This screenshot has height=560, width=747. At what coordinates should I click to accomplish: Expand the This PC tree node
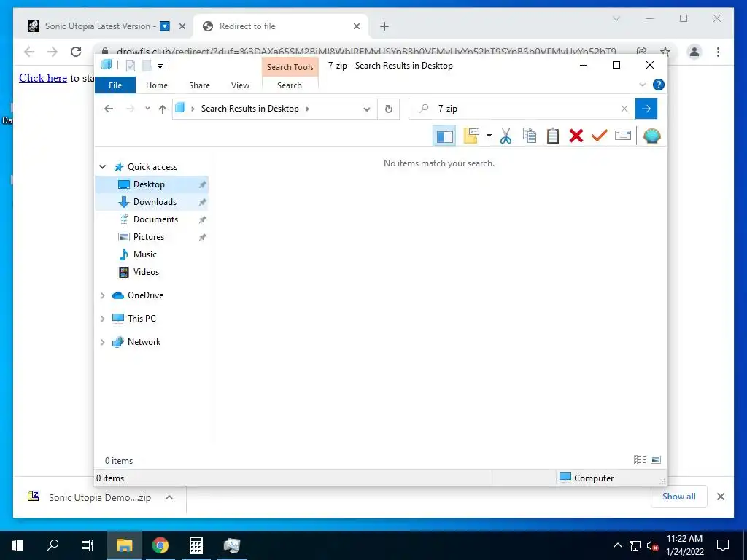pos(102,319)
